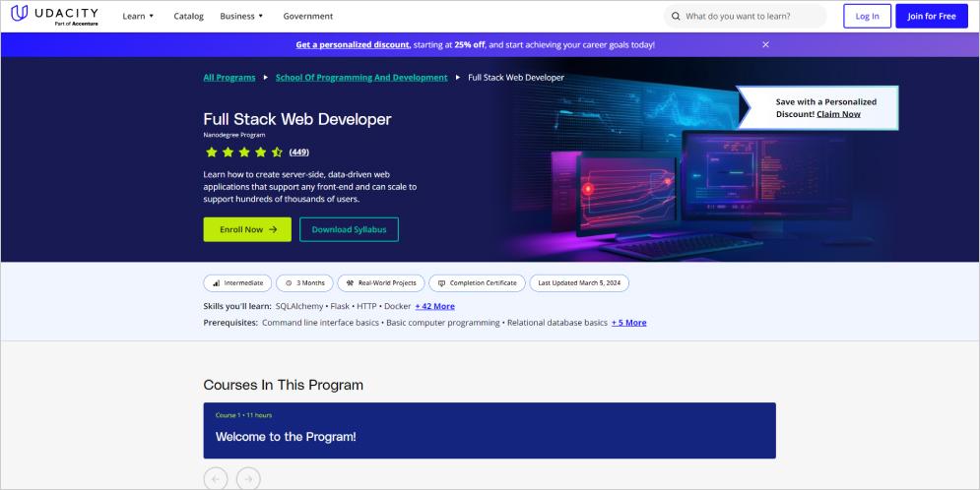The width and height of the screenshot is (980, 490).
Task: Click the 'Full Stack Web Developer' page title
Action: coord(297,119)
